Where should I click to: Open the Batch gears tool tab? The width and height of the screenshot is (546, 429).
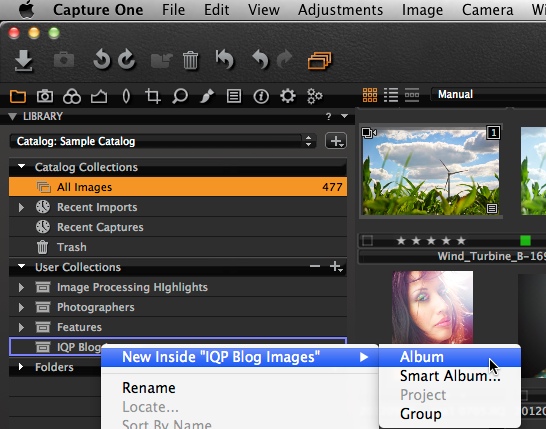[x=314, y=96]
